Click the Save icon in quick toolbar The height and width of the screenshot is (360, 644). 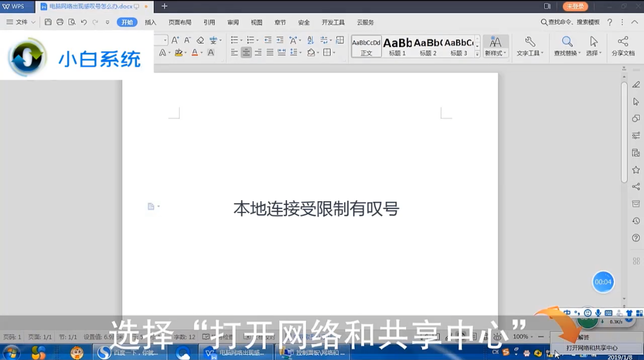point(48,22)
